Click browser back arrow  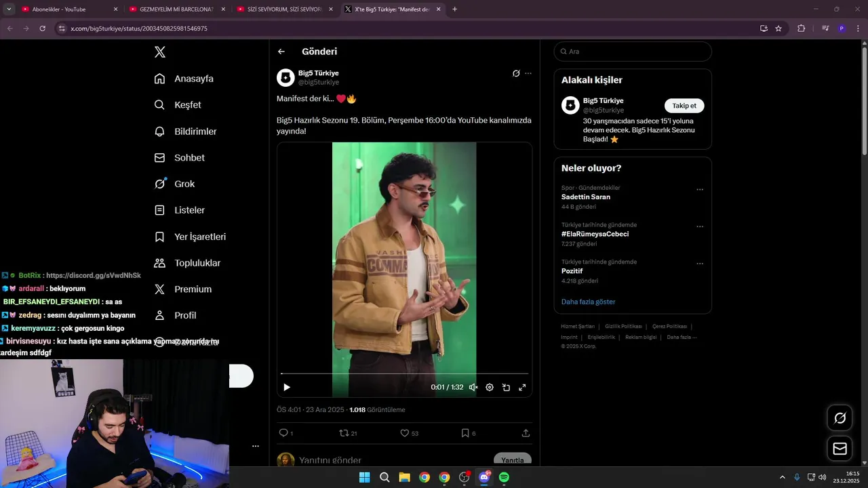pyautogui.click(x=9, y=28)
